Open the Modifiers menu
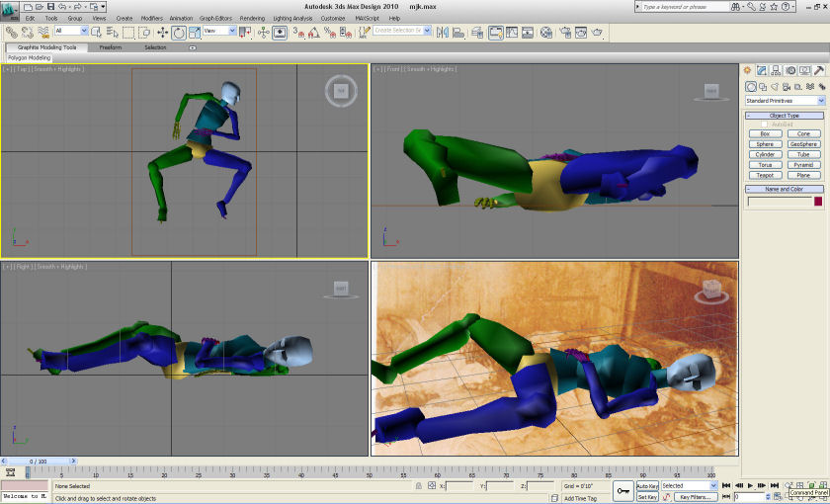 pos(151,18)
